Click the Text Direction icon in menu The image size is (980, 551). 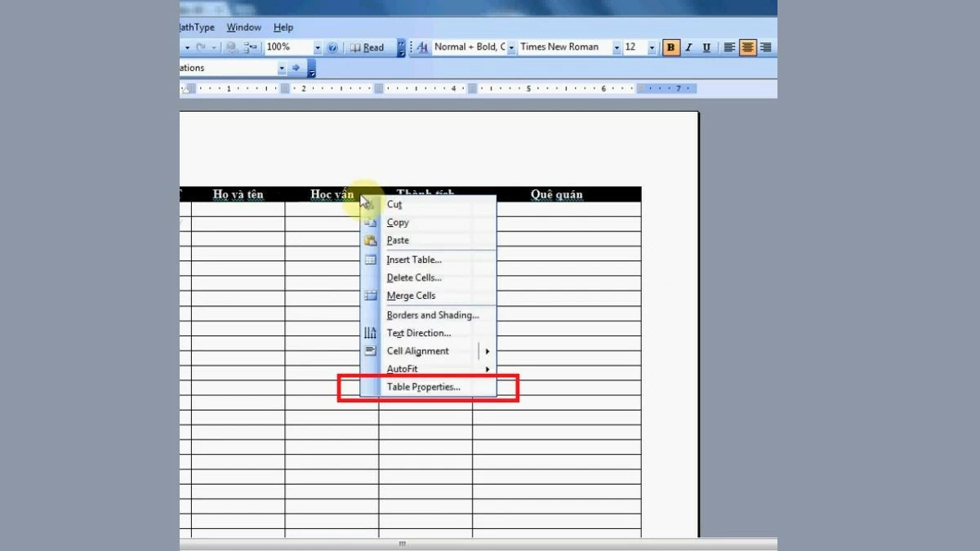click(371, 333)
